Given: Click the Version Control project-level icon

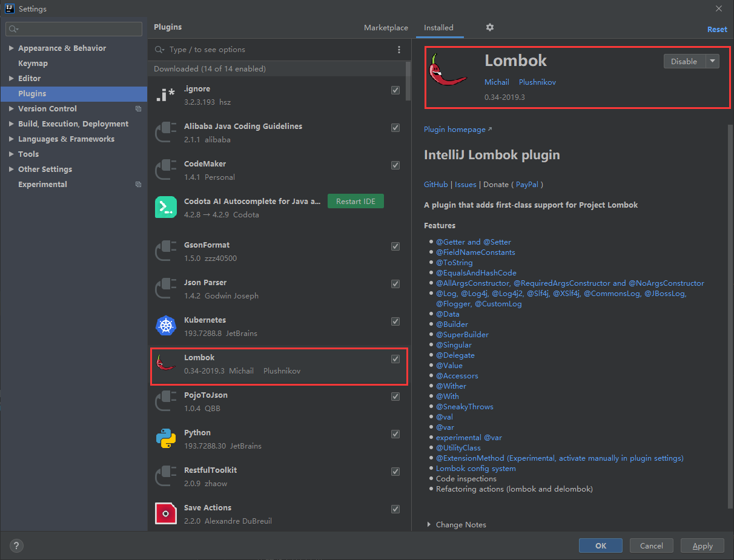Looking at the screenshot, I should pyautogui.click(x=139, y=109).
